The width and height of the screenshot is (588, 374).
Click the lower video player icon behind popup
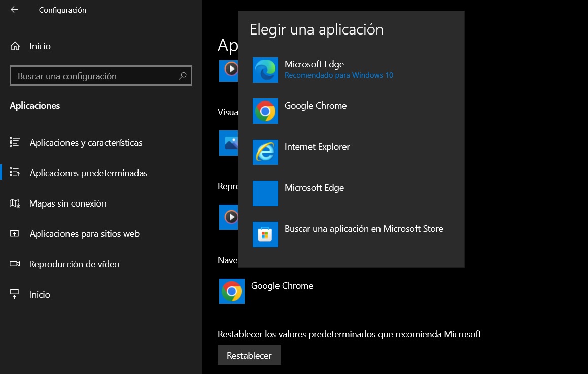pos(229,217)
